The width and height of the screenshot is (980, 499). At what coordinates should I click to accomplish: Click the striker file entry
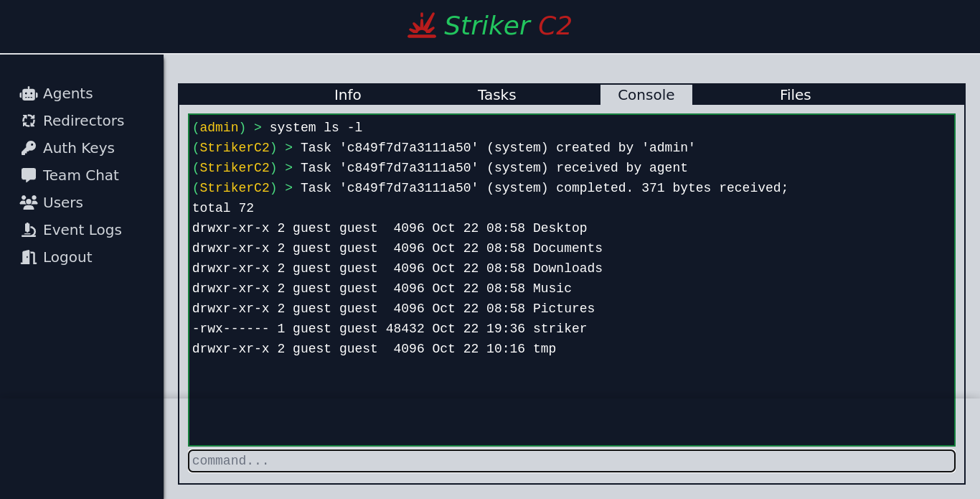(x=390, y=329)
